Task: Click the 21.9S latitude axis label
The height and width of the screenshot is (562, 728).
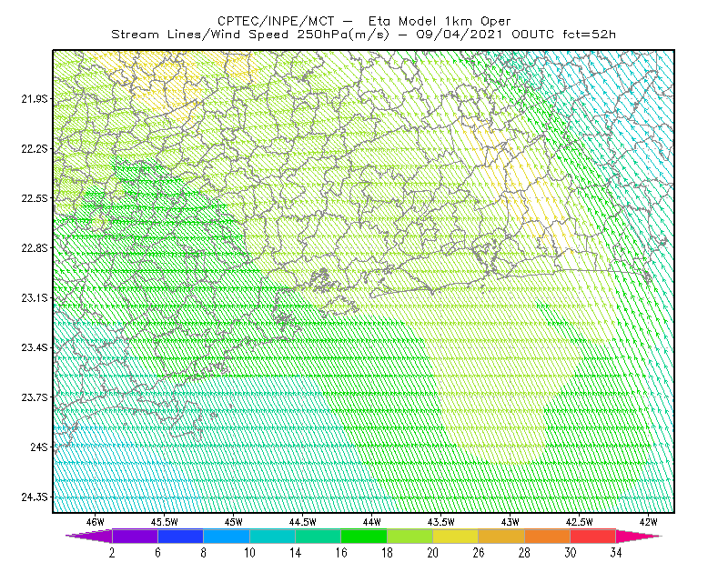Action: pyautogui.click(x=35, y=98)
